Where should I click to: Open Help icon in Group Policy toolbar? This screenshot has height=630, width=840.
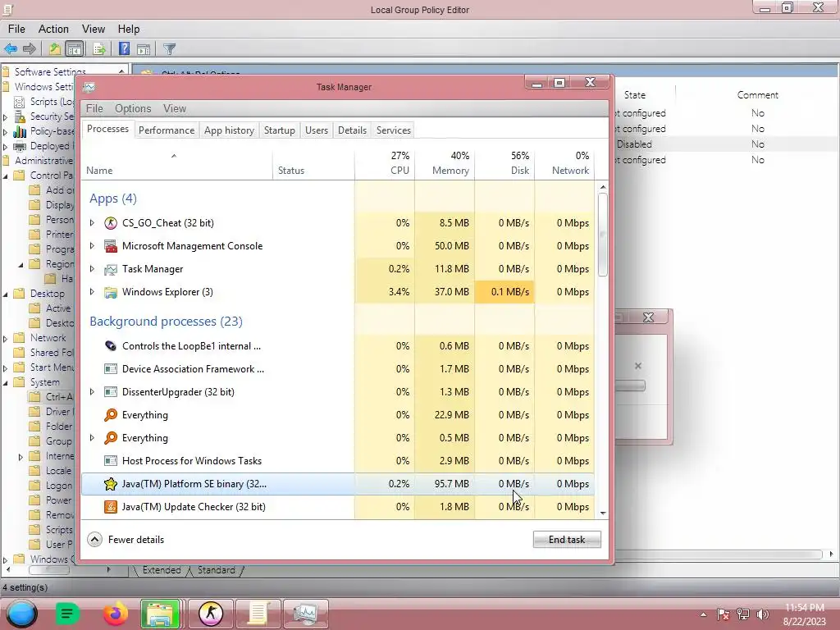124,49
